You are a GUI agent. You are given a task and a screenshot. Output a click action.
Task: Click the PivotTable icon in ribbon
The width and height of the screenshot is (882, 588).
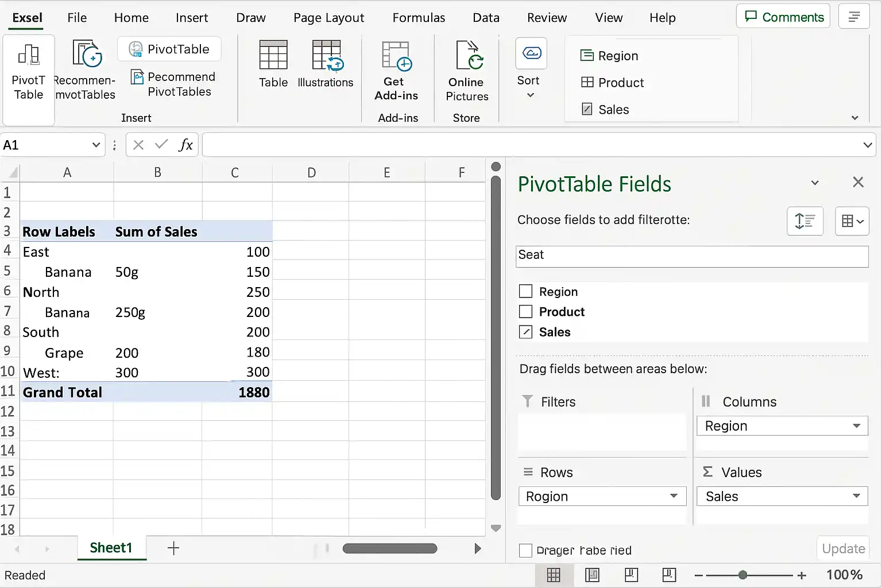(x=28, y=56)
